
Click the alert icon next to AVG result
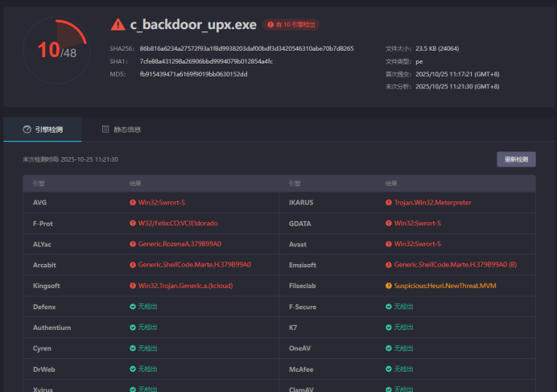pyautogui.click(x=133, y=203)
